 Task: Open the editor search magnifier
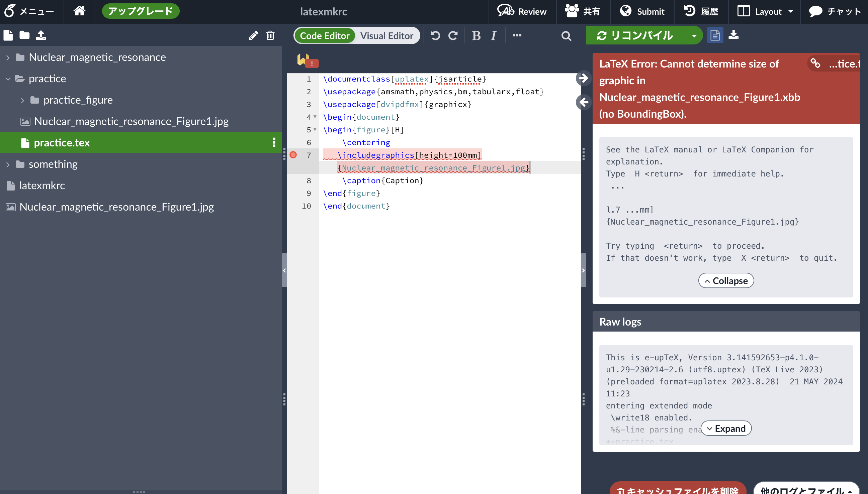(x=566, y=36)
